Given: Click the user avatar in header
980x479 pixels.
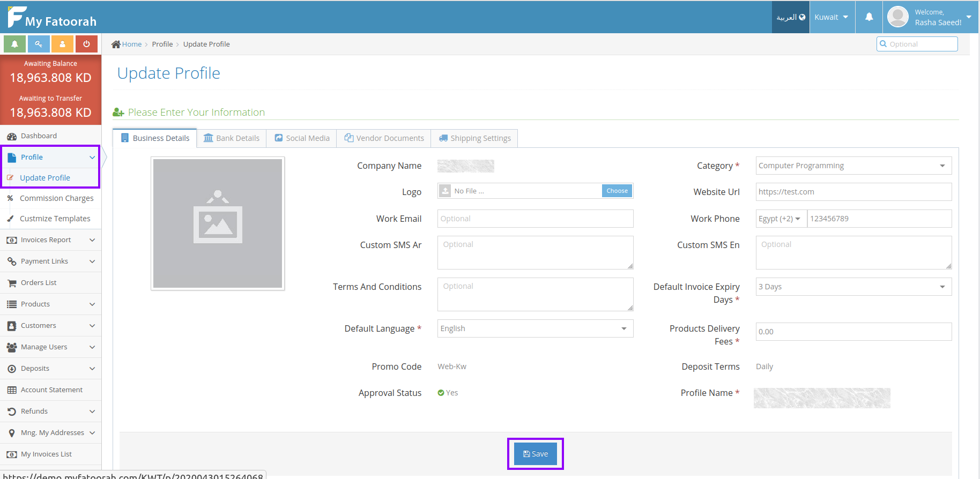Looking at the screenshot, I should coord(898,17).
